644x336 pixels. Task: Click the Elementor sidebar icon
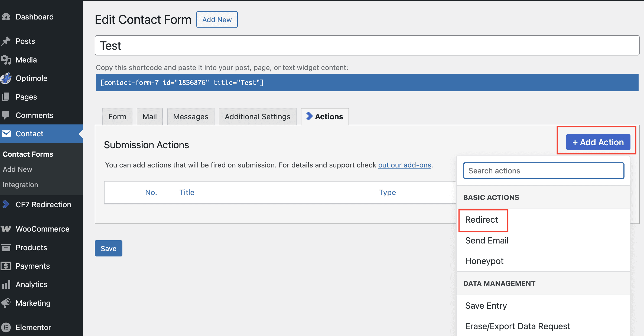pyautogui.click(x=6, y=327)
